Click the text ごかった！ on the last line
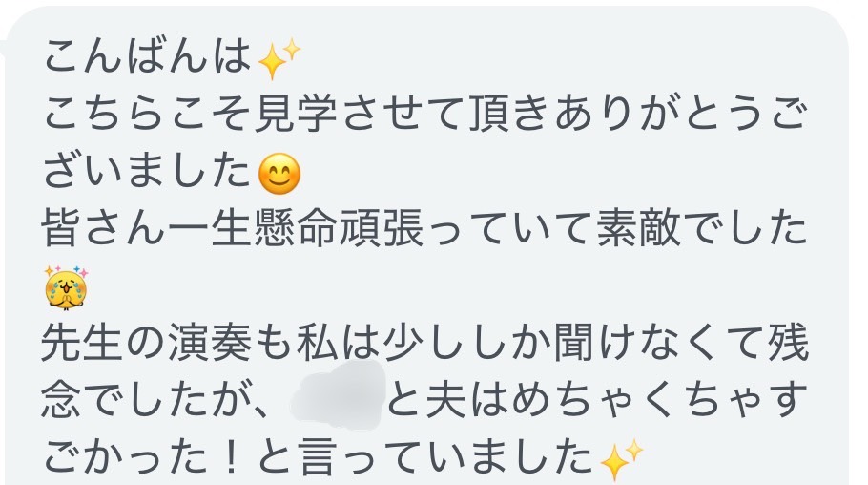This screenshot has width=868, height=485. (148, 458)
